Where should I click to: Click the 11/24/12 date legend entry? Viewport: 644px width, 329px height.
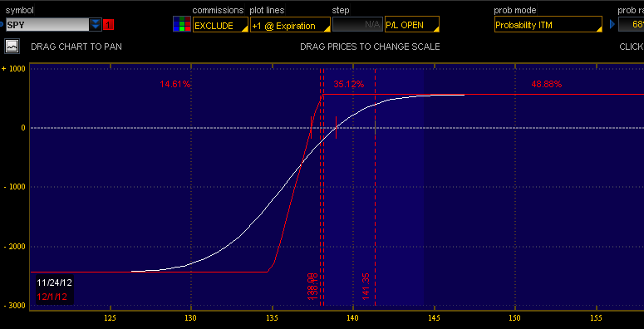point(54,282)
